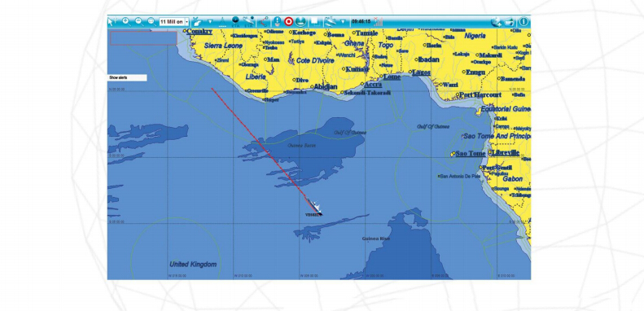The width and height of the screenshot is (644, 311).
Task: Click the clock ETA icon
Action: (235, 22)
